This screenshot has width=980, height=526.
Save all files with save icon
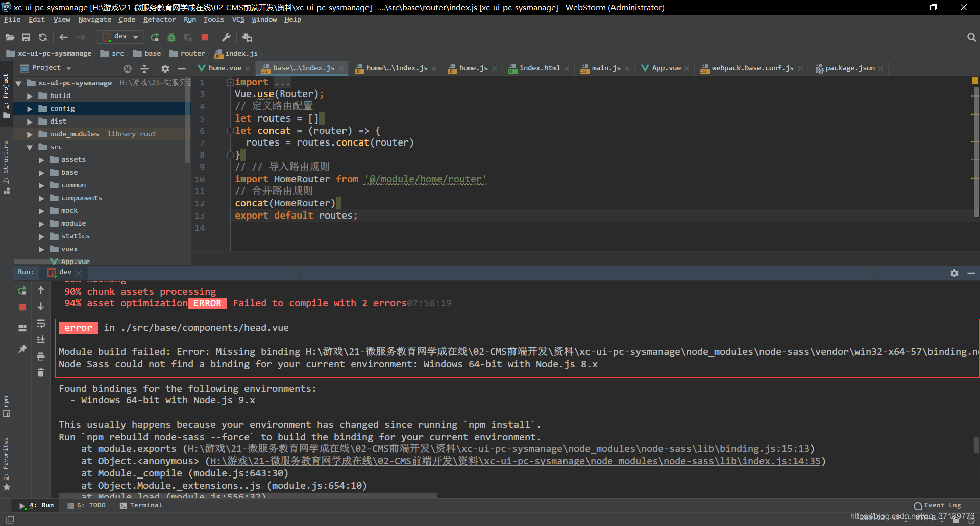pos(27,37)
